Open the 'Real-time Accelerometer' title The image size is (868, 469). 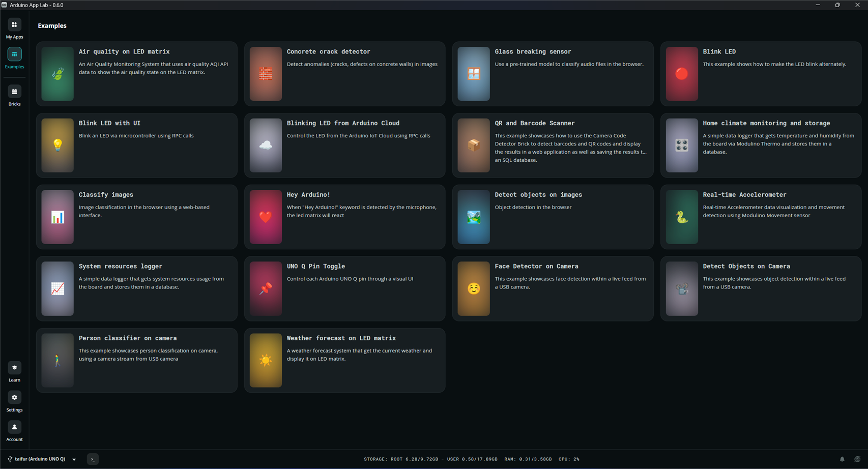[x=744, y=195]
